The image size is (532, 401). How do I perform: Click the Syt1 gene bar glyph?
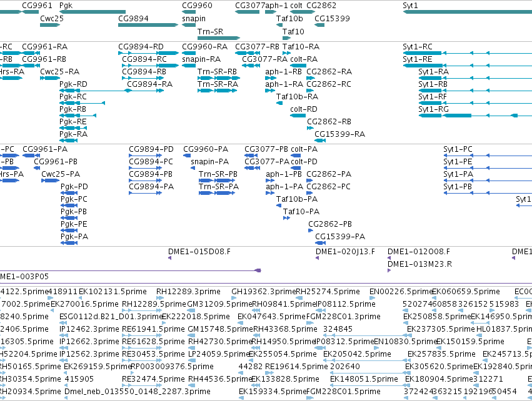pyautogui.click(x=467, y=12)
